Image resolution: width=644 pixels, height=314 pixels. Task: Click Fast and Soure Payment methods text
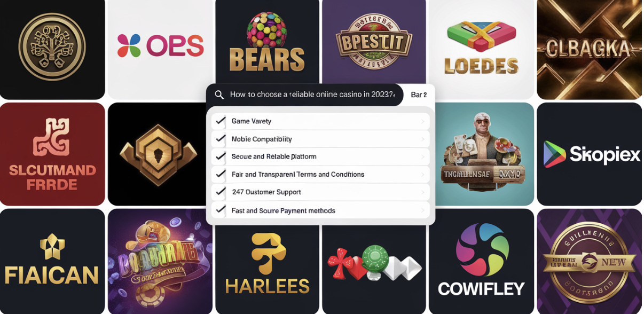click(x=284, y=210)
